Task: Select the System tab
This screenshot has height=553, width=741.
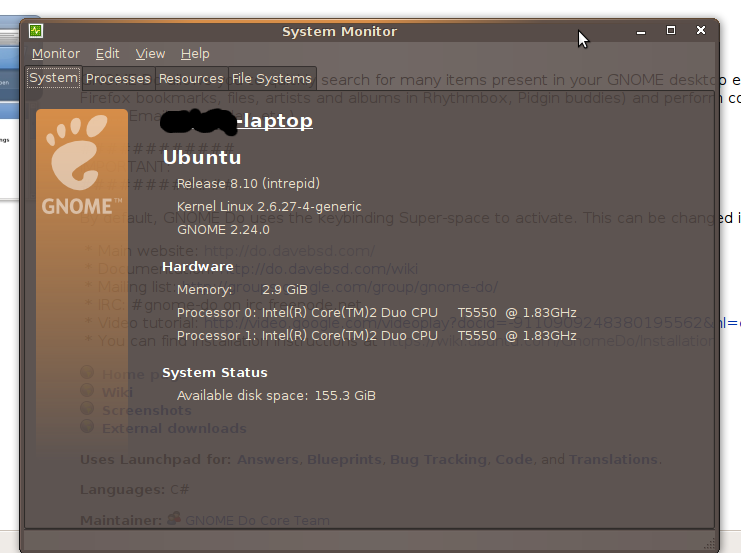Action: pos(54,78)
